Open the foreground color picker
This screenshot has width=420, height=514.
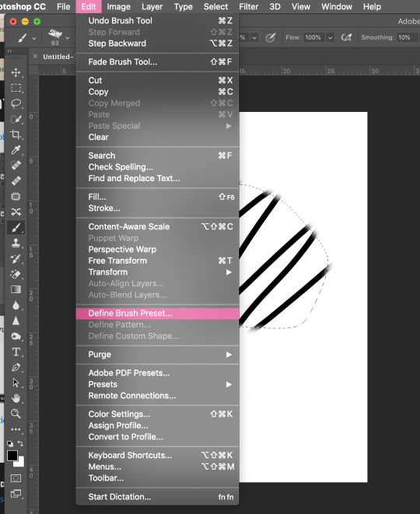coord(12,456)
